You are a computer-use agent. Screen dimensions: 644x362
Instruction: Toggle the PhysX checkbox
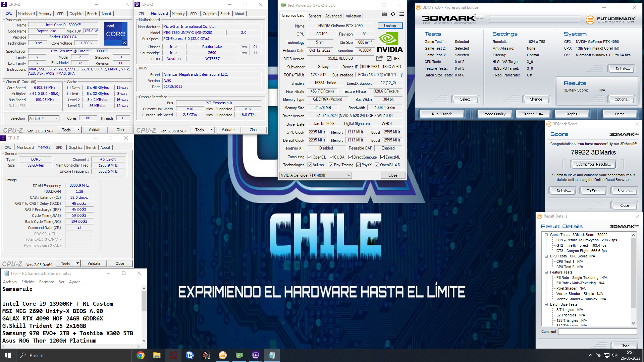358,165
